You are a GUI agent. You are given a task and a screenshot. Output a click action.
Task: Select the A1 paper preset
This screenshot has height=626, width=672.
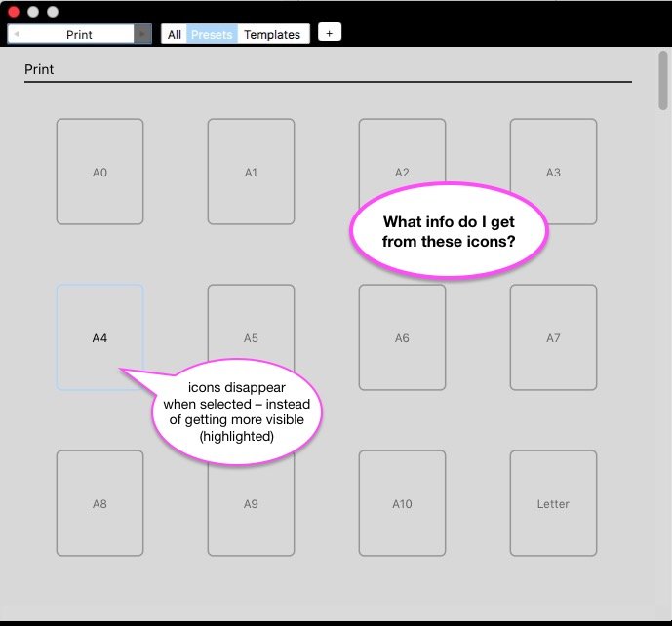pyautogui.click(x=251, y=172)
